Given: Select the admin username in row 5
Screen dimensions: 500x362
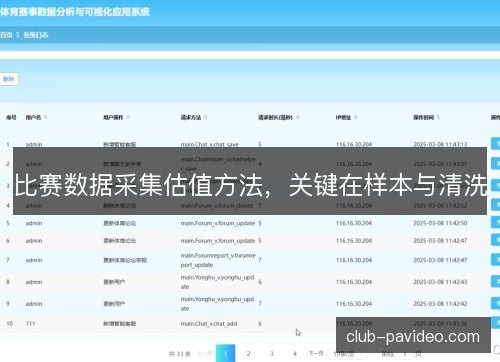Looking at the screenshot, I should pos(34,223).
